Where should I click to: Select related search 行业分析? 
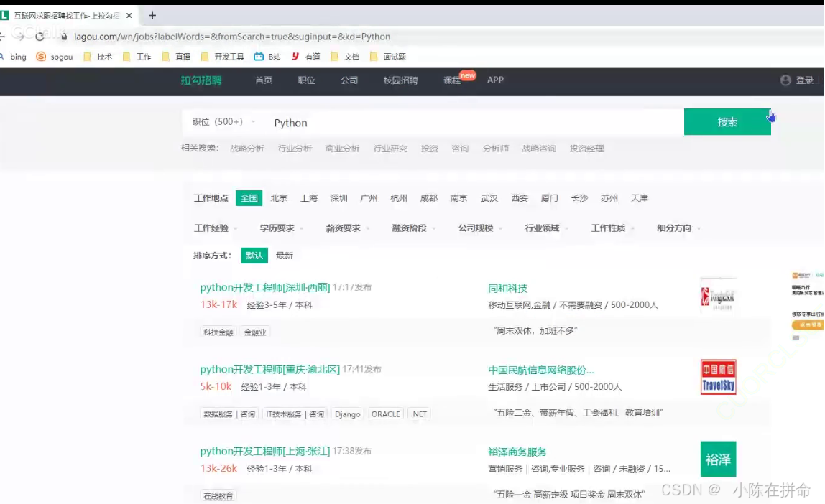coord(295,149)
